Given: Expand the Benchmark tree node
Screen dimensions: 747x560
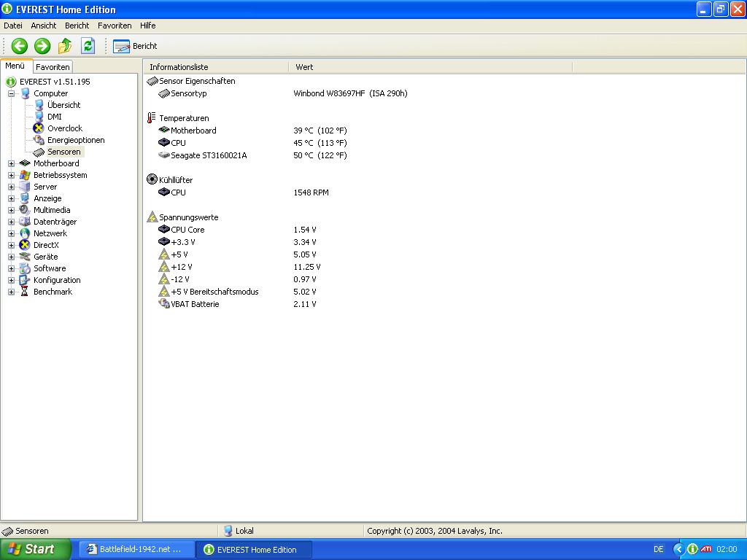Looking at the screenshot, I should 11,292.
